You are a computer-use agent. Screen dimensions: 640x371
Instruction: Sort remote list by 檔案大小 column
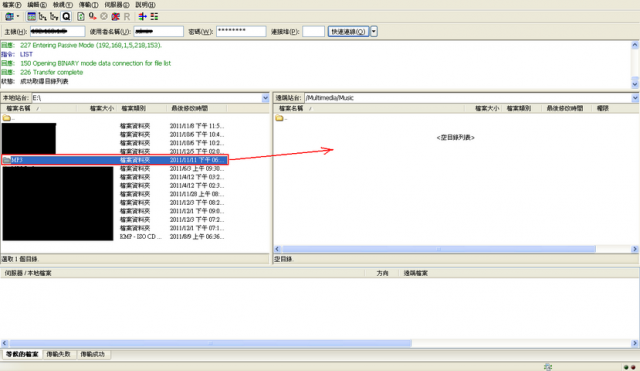483,108
